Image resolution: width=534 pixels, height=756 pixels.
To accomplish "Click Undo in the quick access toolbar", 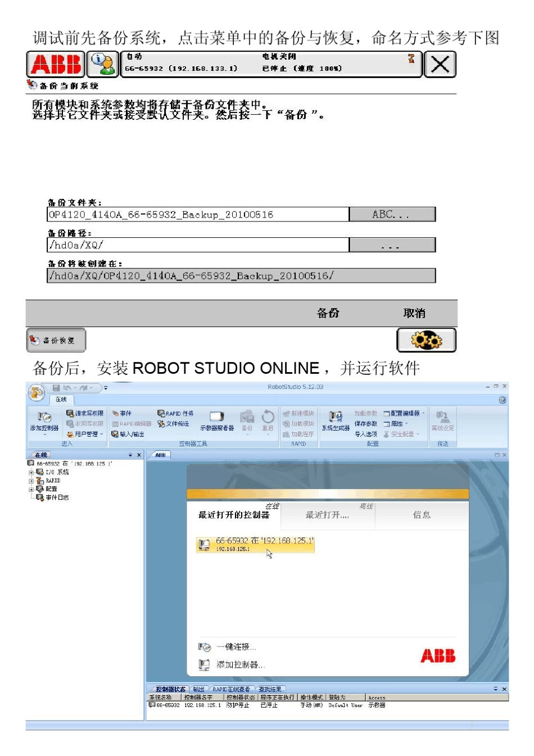I will (67, 388).
